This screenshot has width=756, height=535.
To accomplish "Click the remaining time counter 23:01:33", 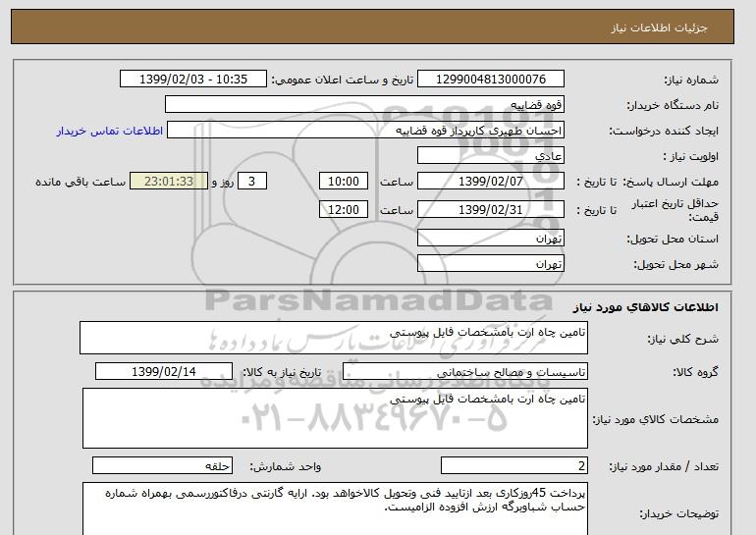I will tap(169, 182).
